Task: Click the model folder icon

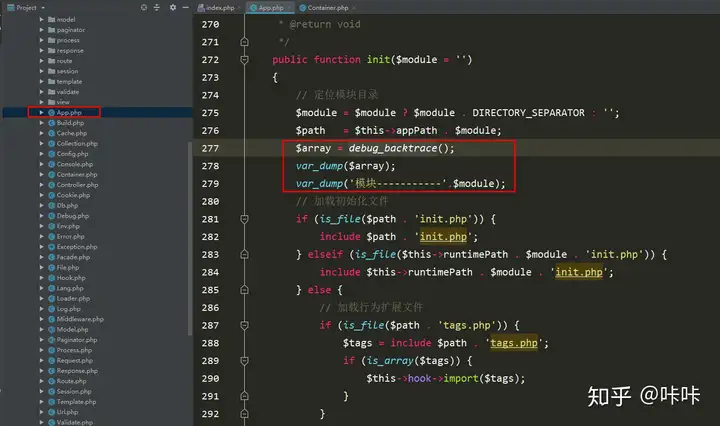Action: click(51, 19)
